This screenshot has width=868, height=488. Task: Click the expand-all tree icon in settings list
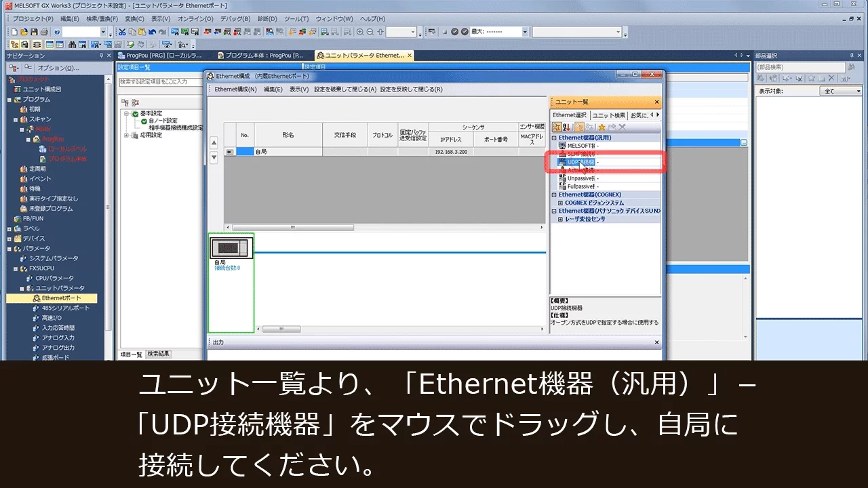pyautogui.click(x=124, y=102)
